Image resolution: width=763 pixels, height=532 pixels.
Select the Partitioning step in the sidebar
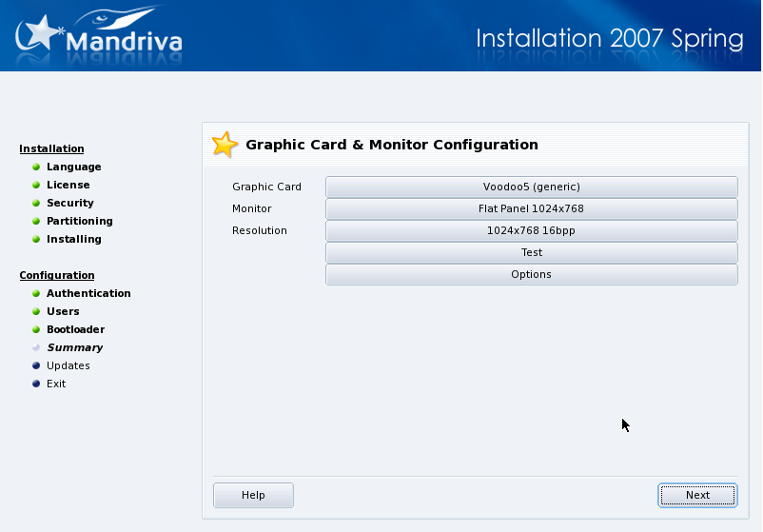click(x=80, y=221)
